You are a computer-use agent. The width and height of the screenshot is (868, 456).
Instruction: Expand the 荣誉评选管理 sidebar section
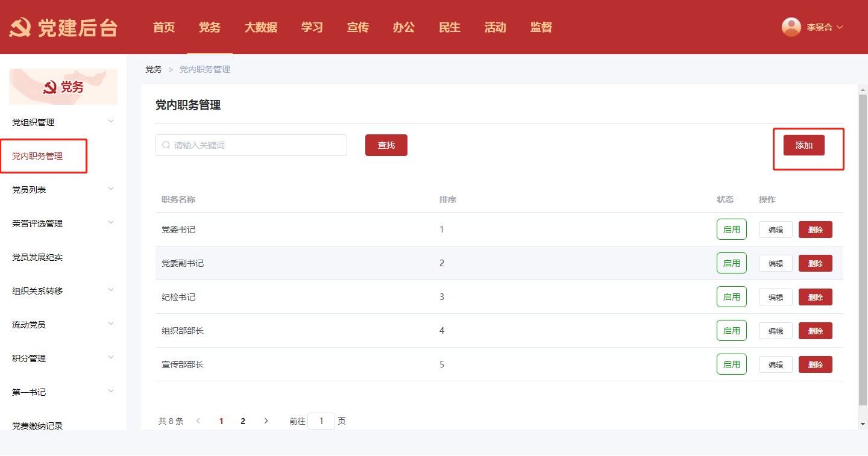pyautogui.click(x=111, y=223)
